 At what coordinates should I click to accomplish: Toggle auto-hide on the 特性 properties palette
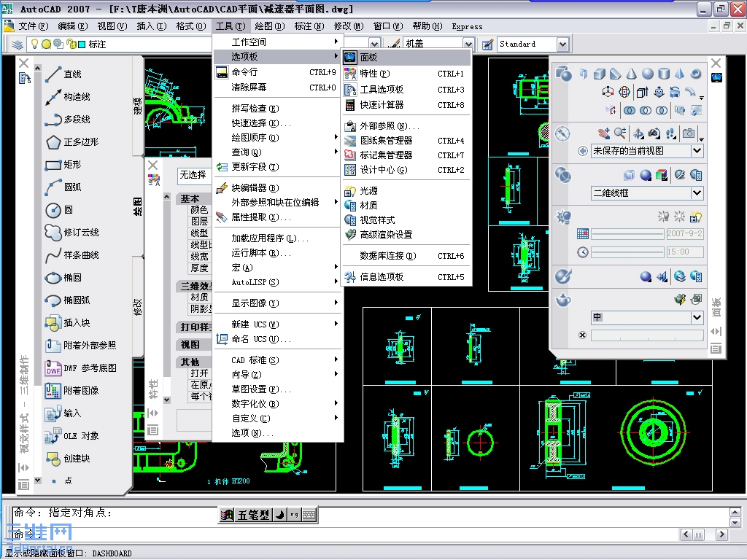point(153,413)
